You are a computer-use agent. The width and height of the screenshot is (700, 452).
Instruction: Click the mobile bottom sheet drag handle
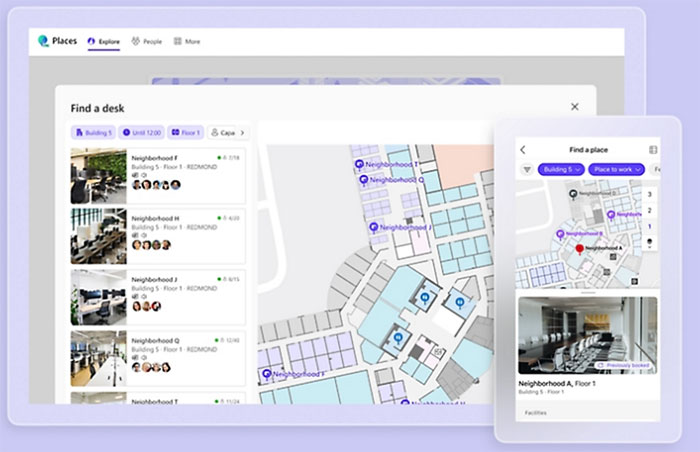click(x=588, y=293)
